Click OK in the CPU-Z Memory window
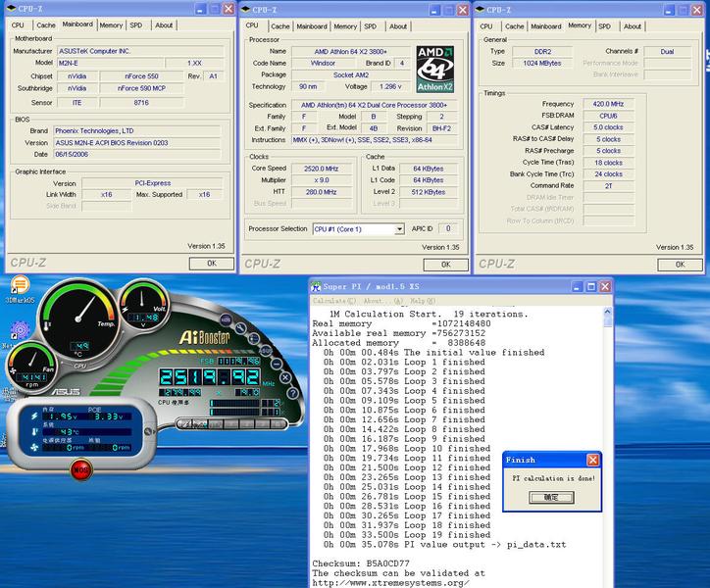The image size is (710, 588). (680, 265)
